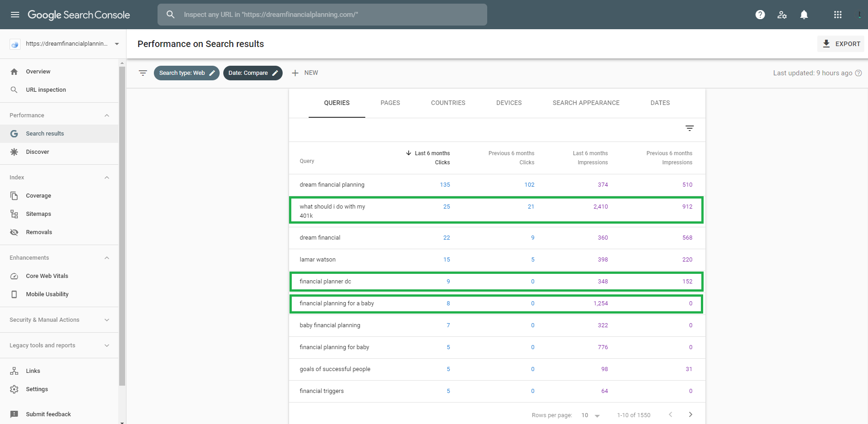
Task: Collapse the Performance section
Action: (x=107, y=115)
